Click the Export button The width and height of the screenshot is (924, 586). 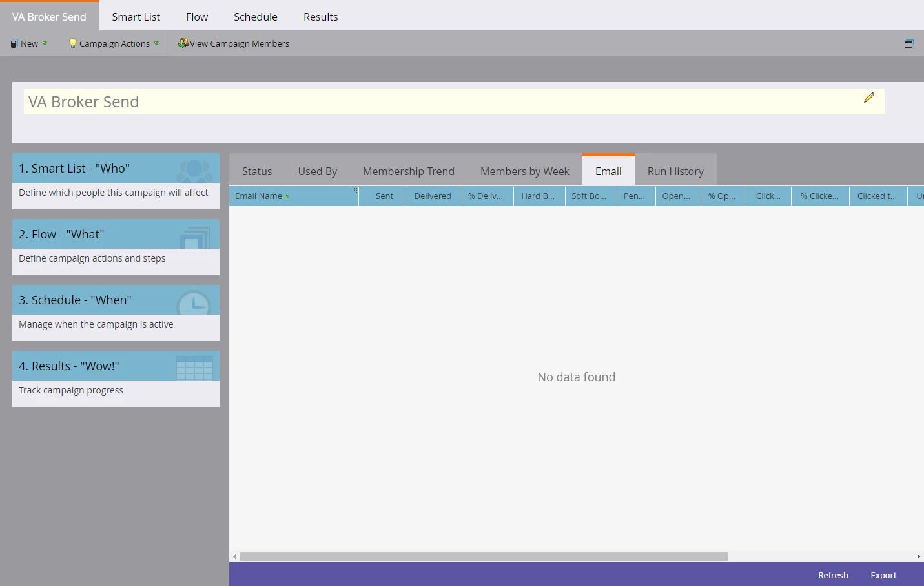883,575
